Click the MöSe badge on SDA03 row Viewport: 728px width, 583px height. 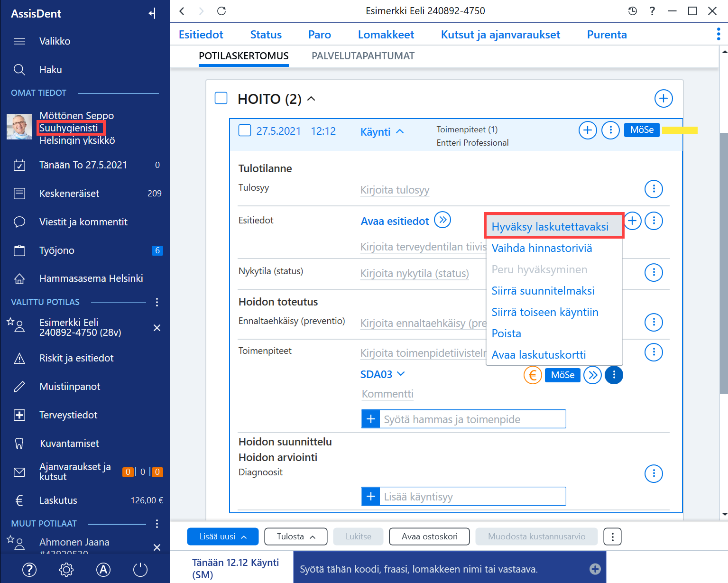click(562, 375)
